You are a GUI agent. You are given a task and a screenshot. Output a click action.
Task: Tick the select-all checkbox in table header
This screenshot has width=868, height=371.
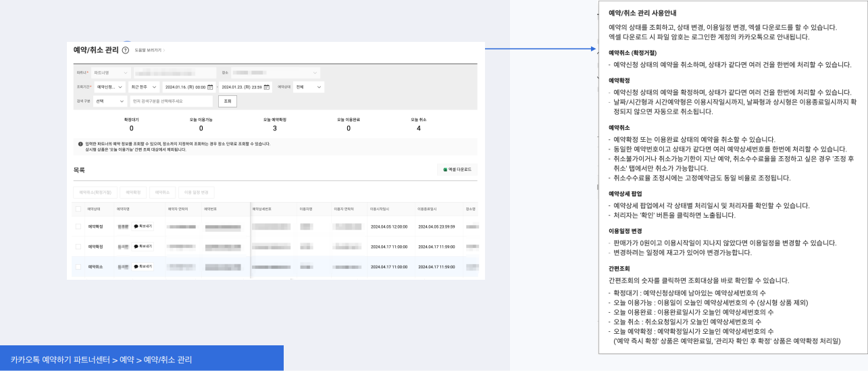tap(78, 209)
